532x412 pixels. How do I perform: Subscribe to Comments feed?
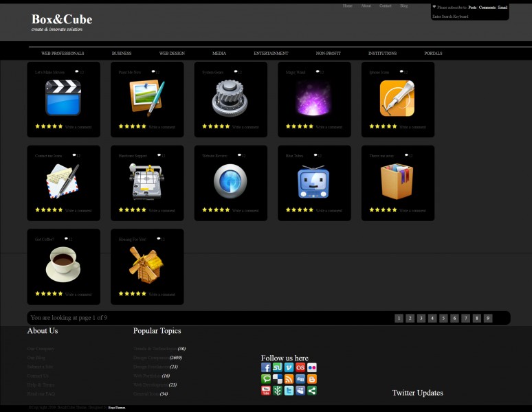[x=487, y=7]
